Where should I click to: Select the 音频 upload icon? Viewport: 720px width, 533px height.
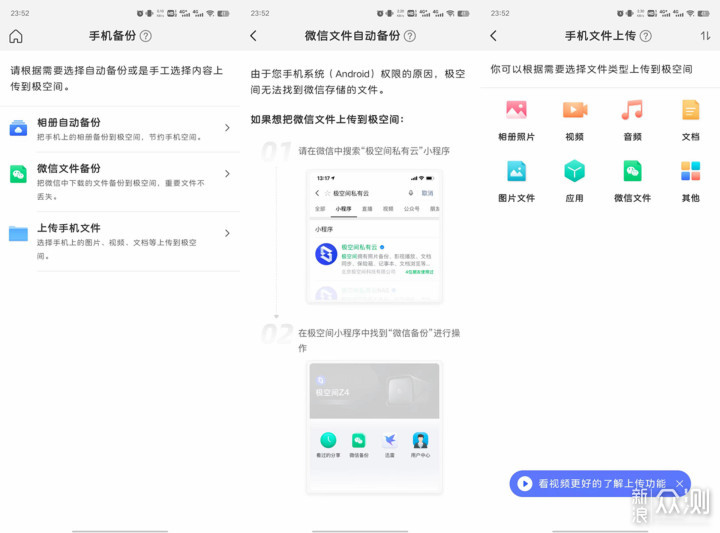(632, 110)
